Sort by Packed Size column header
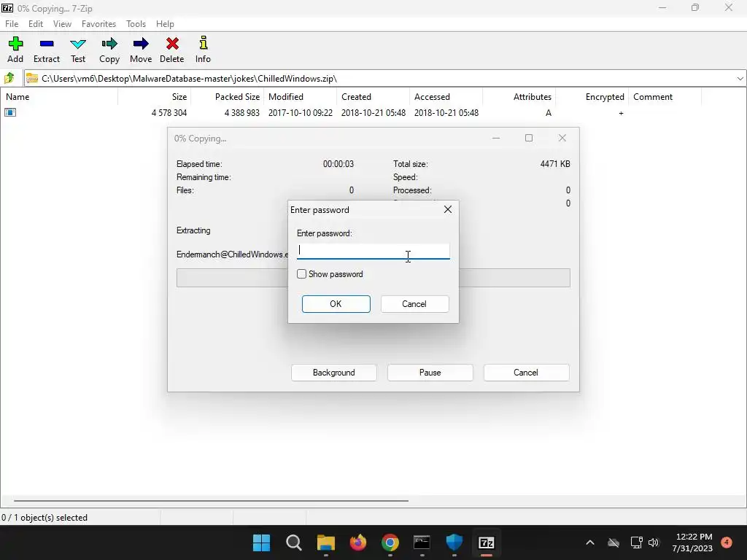Screen dimensions: 747x560 pos(228,97)
